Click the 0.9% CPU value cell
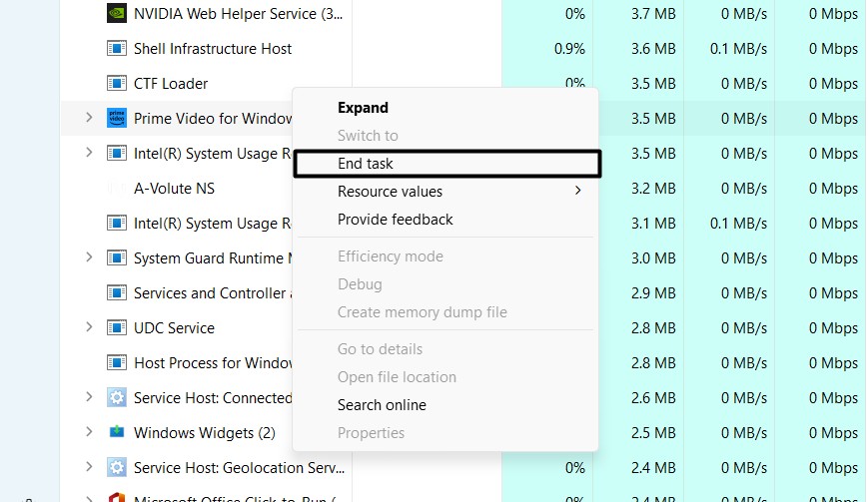The width and height of the screenshot is (868, 502). 568,49
